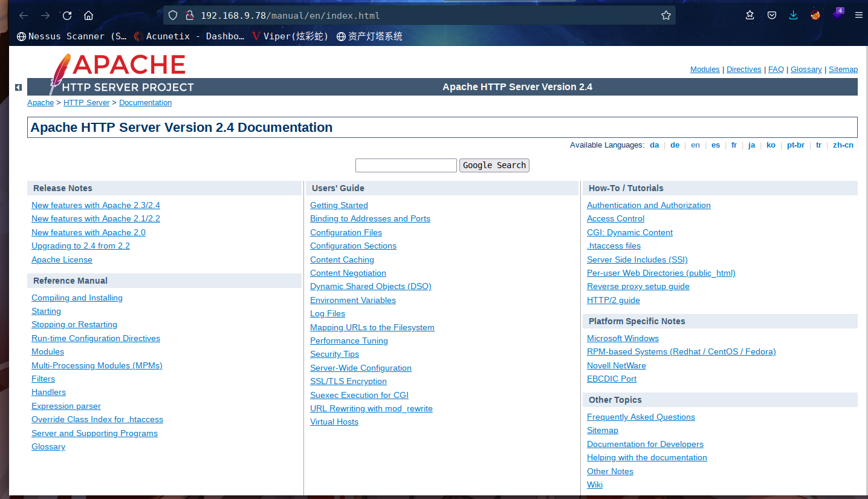This screenshot has height=499, width=868.
Task: Click the Apache breadcrumb link
Action: coord(40,103)
